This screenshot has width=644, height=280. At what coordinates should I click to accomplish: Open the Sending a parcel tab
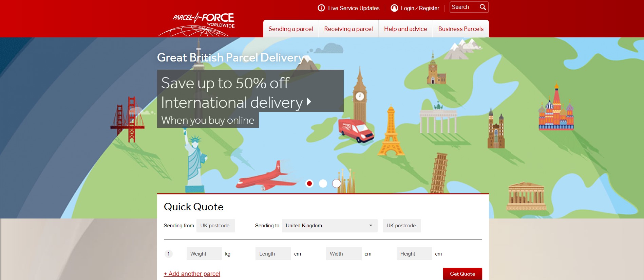coord(291,29)
